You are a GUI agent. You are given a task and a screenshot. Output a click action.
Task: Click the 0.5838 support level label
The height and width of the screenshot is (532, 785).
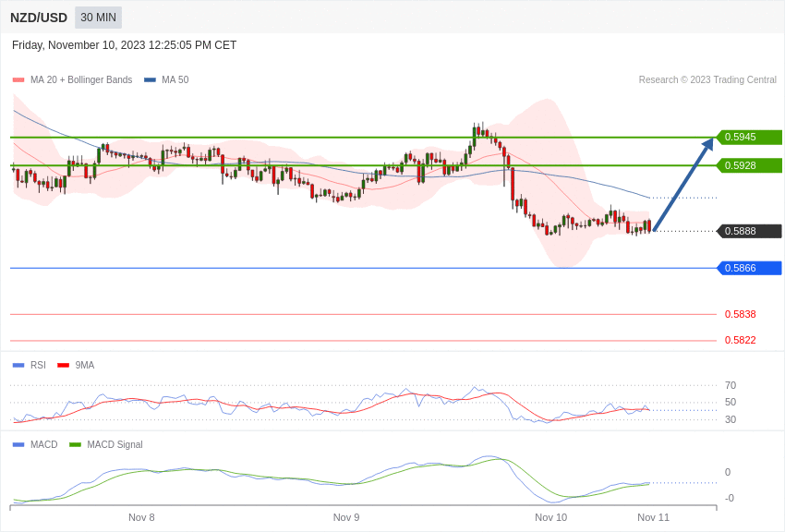coord(741,314)
